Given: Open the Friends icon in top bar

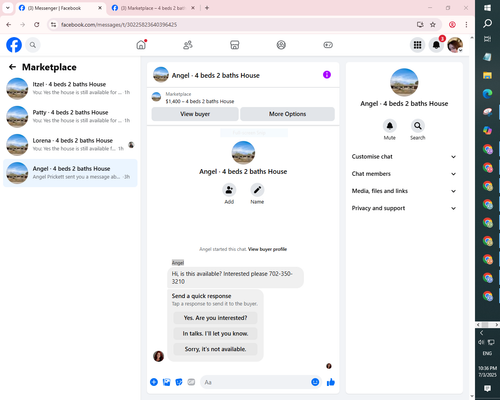Looking at the screenshot, I should point(188,45).
